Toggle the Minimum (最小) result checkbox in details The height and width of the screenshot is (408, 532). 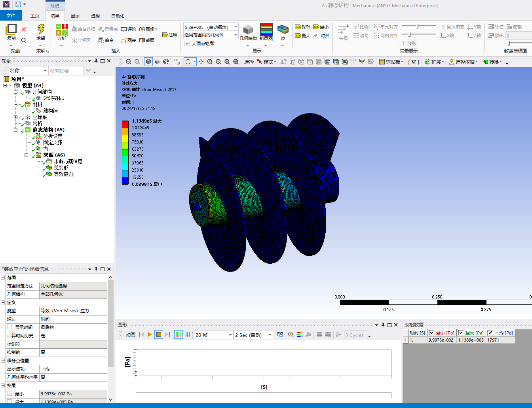tap(9, 394)
